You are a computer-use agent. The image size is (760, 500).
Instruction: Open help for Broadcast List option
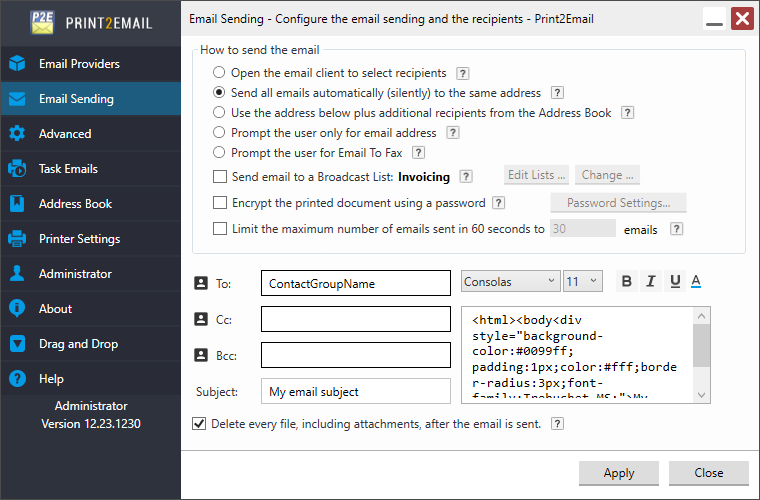[466, 176]
